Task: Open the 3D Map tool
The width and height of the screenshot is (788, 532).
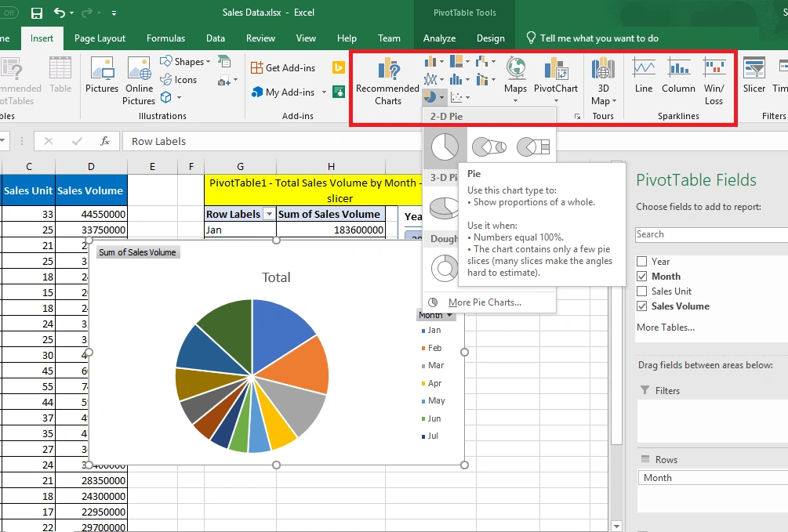Action: click(x=603, y=81)
